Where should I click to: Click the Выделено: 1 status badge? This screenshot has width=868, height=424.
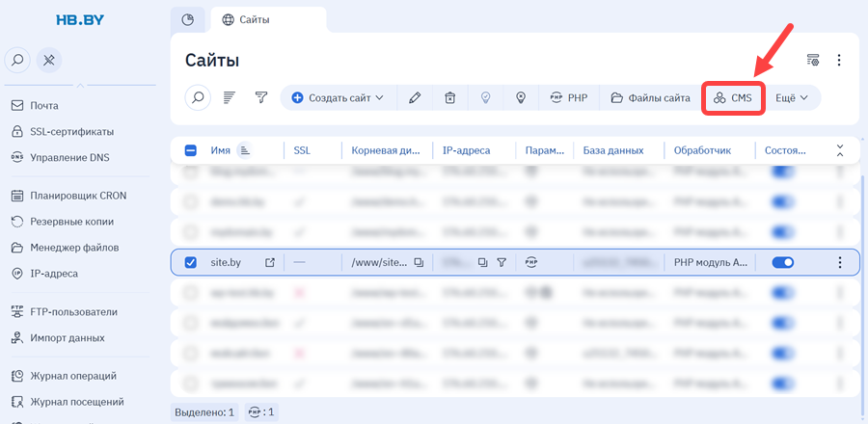pyautogui.click(x=204, y=412)
